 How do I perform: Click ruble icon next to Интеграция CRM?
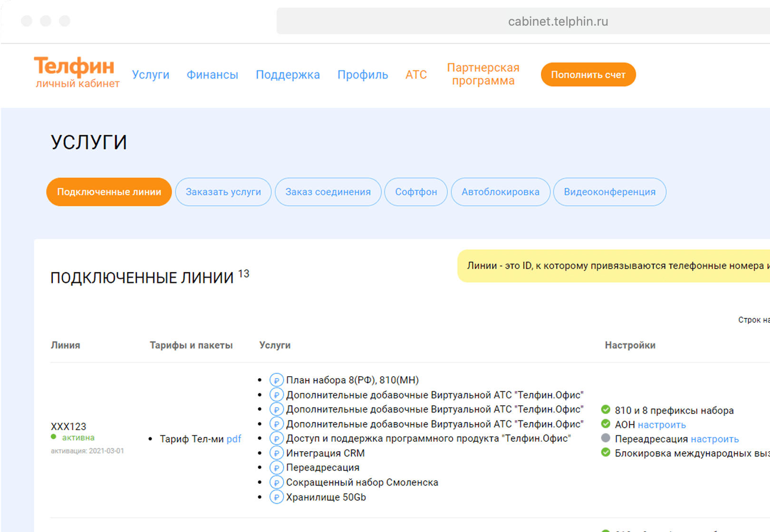point(277,453)
